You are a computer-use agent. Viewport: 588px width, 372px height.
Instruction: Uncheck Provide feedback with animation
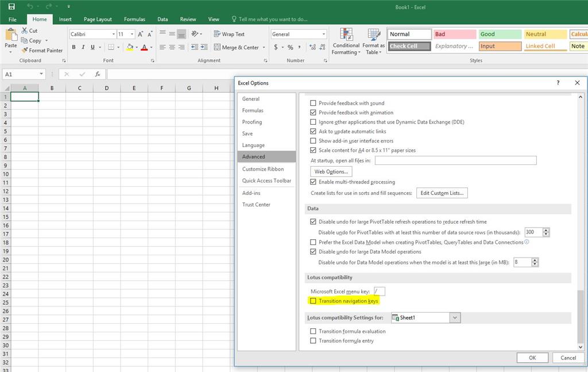(x=313, y=112)
